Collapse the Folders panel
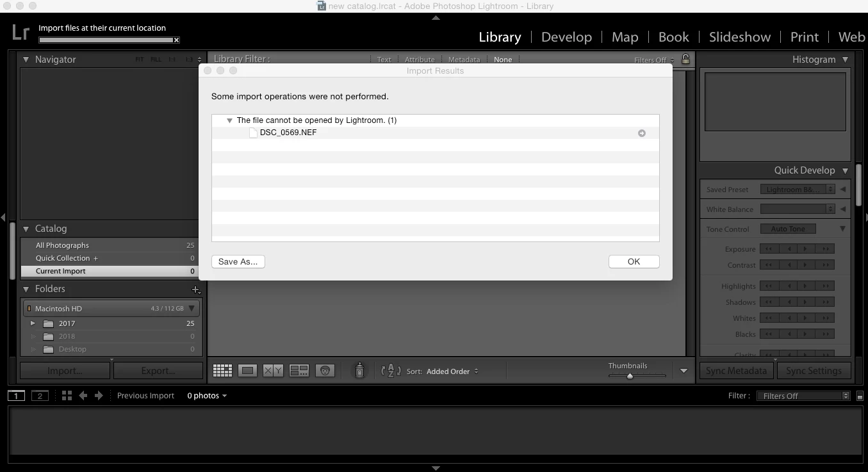Image resolution: width=868 pixels, height=472 pixels. coord(26,289)
